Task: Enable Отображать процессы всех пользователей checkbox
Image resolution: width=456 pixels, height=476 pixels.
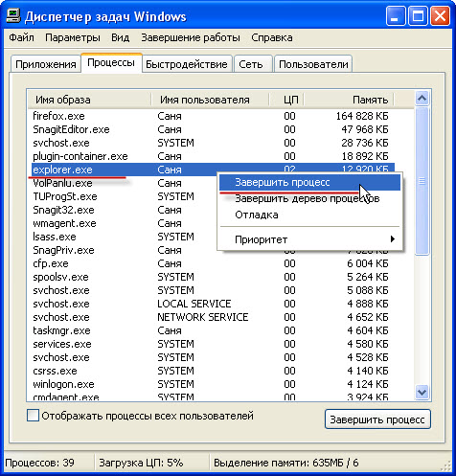Action: coord(33,416)
